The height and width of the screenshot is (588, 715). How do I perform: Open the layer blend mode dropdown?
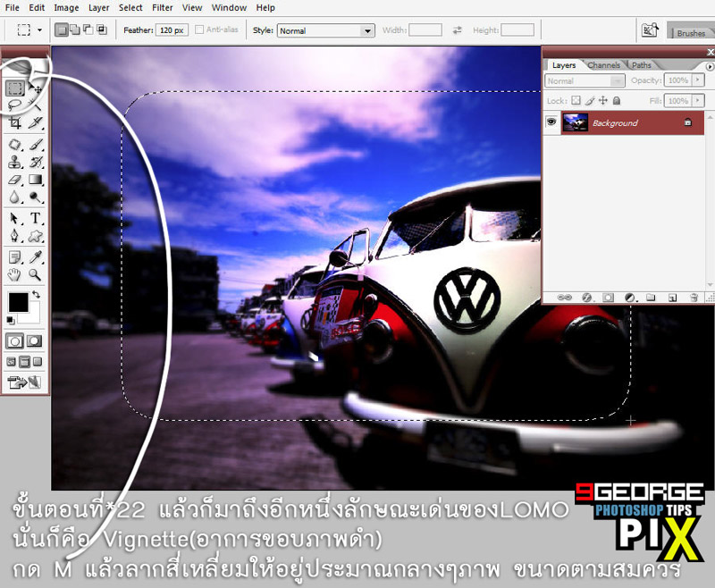585,80
